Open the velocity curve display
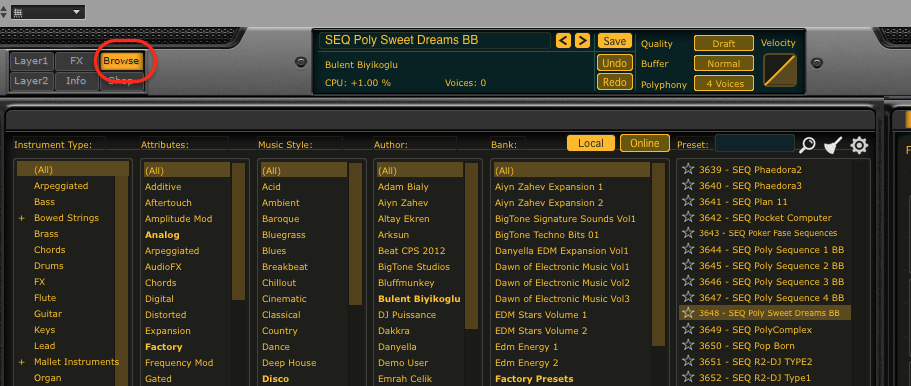The image size is (911, 386). tap(780, 70)
